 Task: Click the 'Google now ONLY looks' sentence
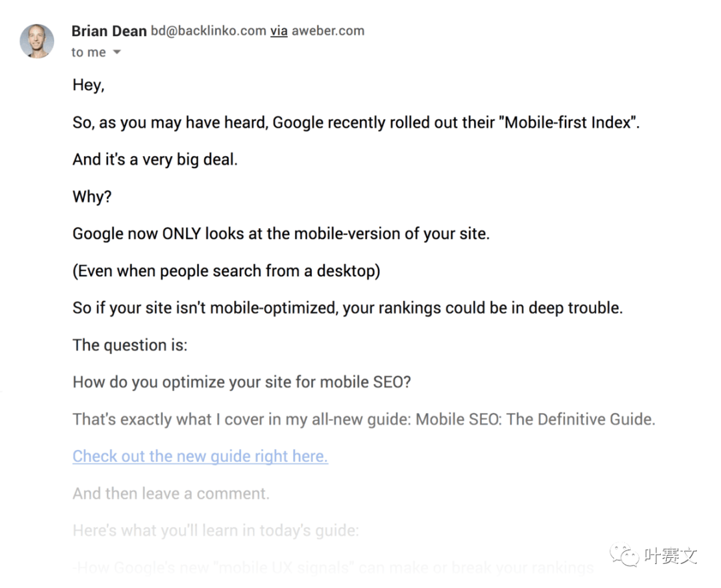[x=281, y=234]
